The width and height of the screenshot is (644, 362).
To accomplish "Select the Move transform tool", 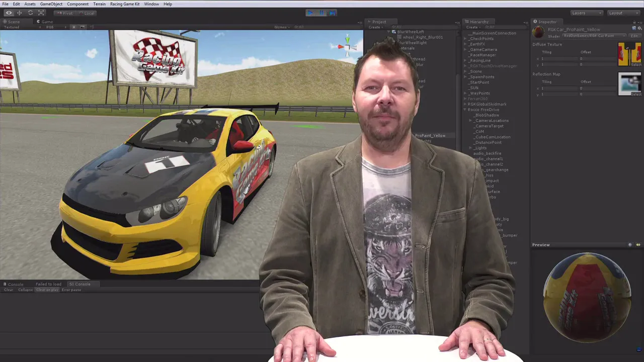I will pos(19,13).
